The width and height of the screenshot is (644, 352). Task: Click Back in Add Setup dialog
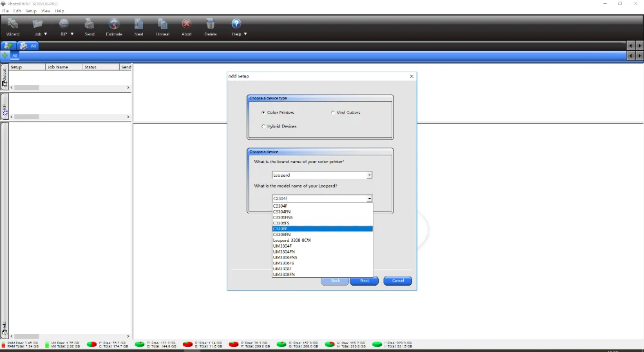pos(335,281)
